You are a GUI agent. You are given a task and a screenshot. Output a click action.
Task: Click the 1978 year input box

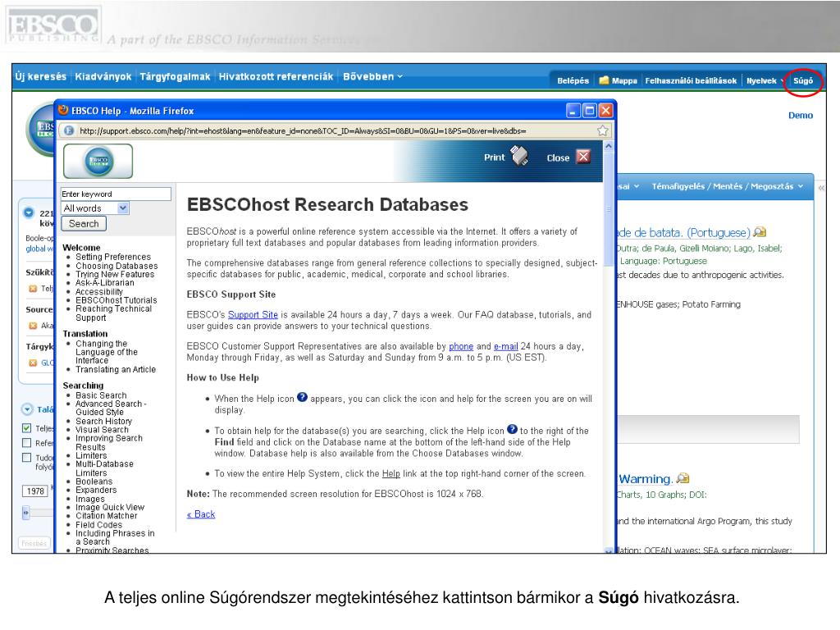point(35,491)
